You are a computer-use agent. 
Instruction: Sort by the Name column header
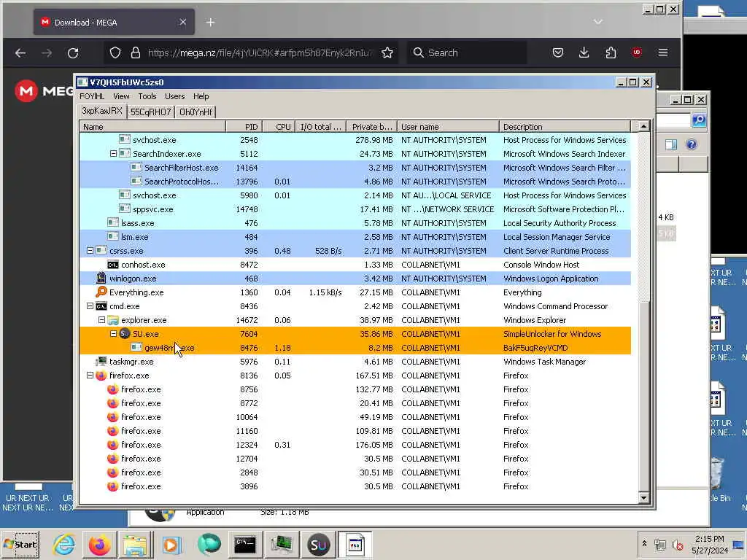pyautogui.click(x=152, y=127)
